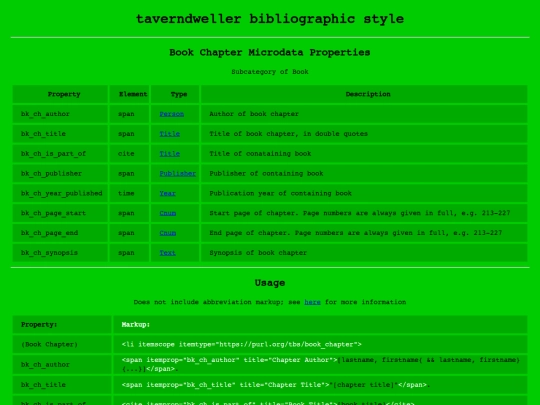Click the Chapter Author span markup code
Viewport: 540px width, 405px height.
coord(321,364)
